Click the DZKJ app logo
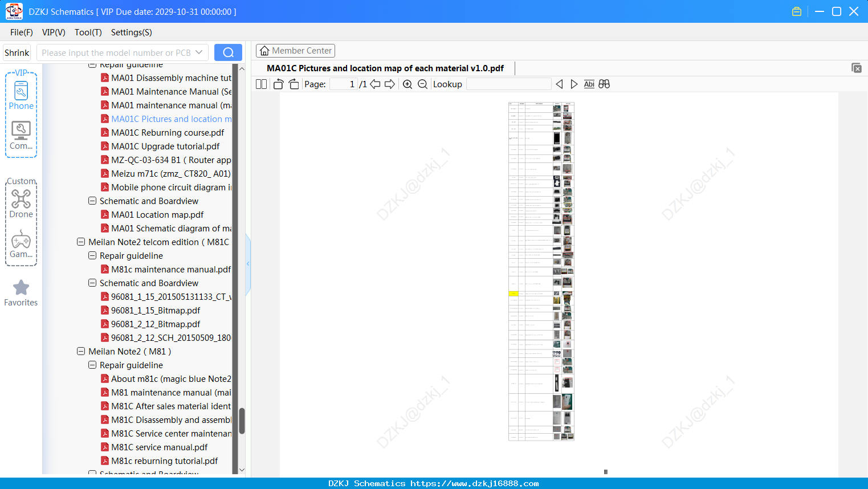Viewport: 868px width, 489px height. coord(14,11)
